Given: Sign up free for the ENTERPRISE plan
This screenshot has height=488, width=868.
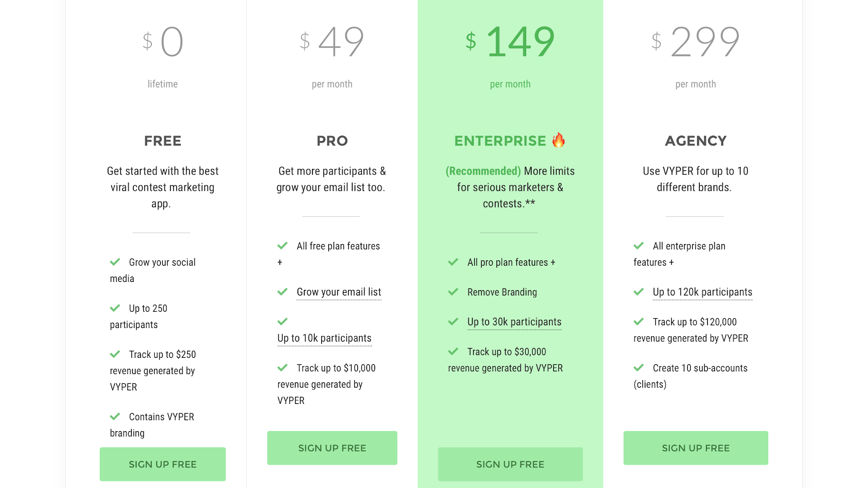Looking at the screenshot, I should click(x=510, y=464).
